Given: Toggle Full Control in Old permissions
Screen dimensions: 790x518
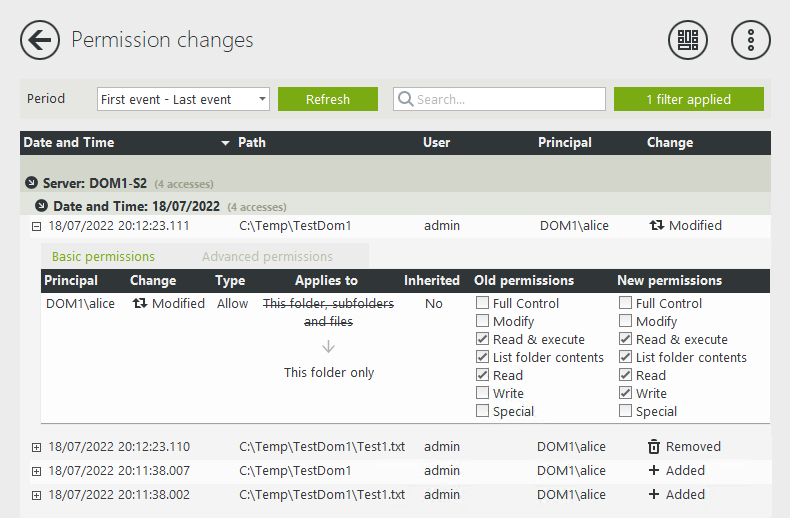Looking at the screenshot, I should pos(483,303).
